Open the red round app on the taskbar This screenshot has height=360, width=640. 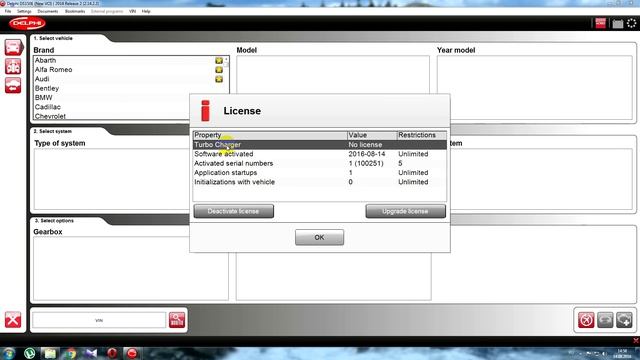[132, 353]
